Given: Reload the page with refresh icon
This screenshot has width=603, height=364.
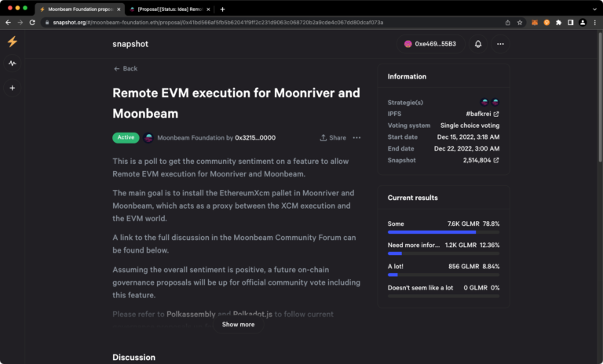Looking at the screenshot, I should [x=32, y=23].
